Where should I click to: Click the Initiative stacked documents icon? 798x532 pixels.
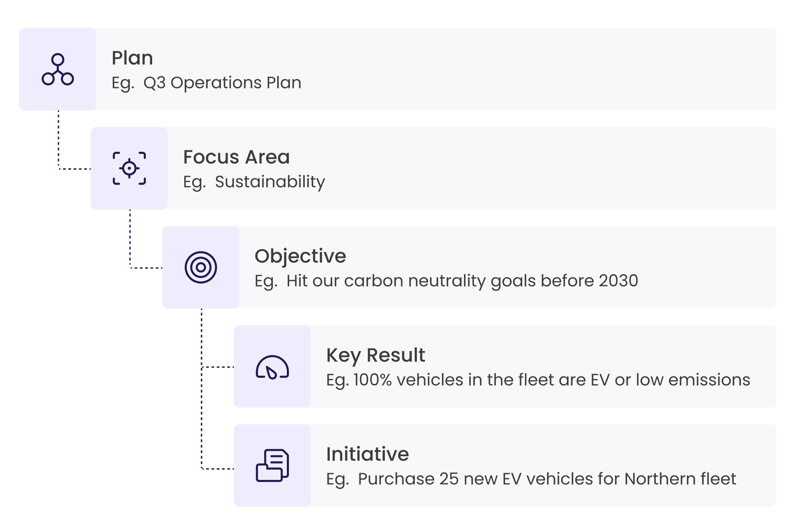tap(272, 465)
